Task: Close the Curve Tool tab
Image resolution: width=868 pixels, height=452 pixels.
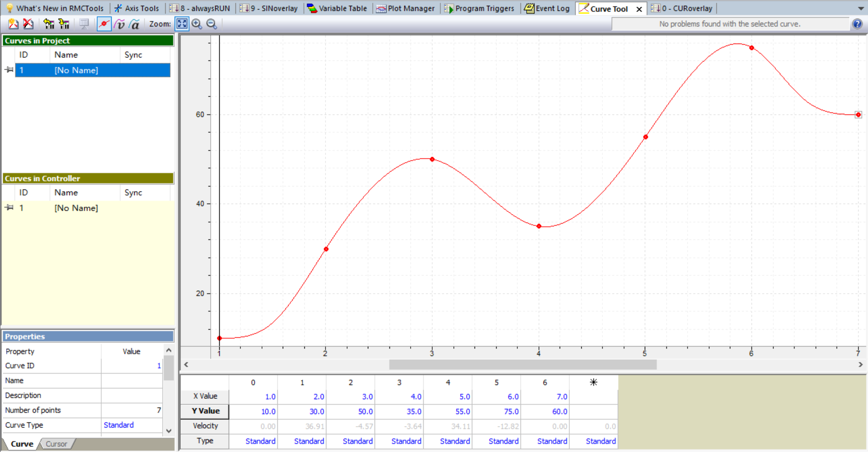Action: pyautogui.click(x=639, y=9)
